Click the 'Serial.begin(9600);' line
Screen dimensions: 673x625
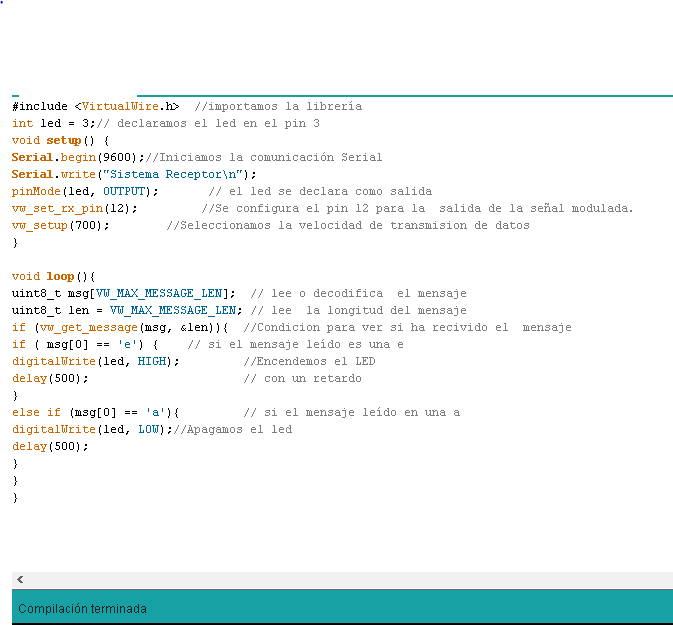[x=78, y=158]
